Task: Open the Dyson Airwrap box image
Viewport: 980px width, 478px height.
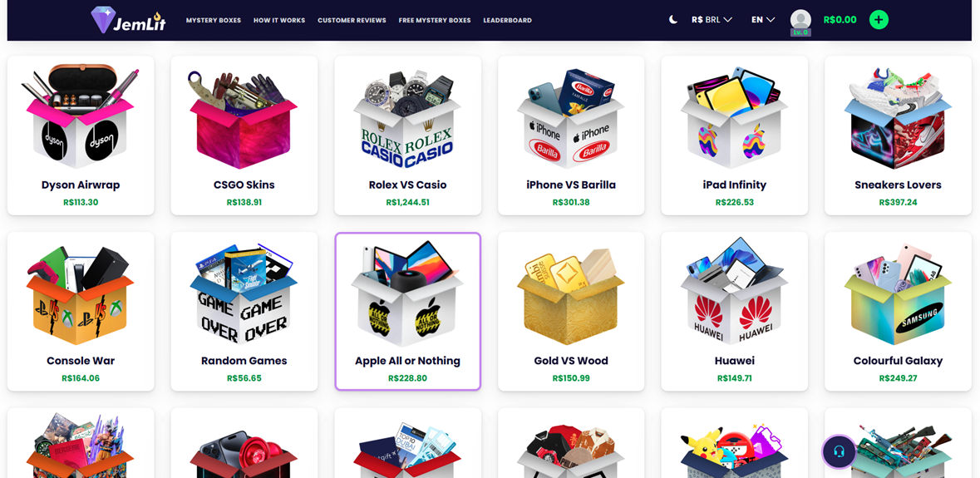Action: pos(81,116)
